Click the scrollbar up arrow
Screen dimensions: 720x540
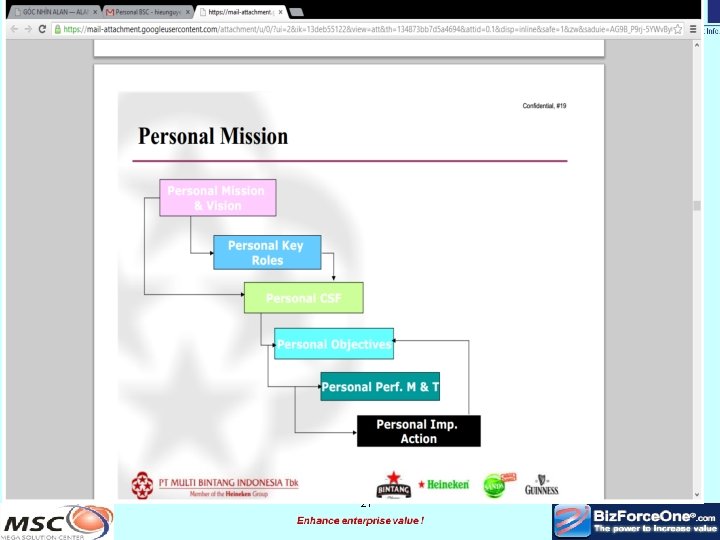[697, 45]
